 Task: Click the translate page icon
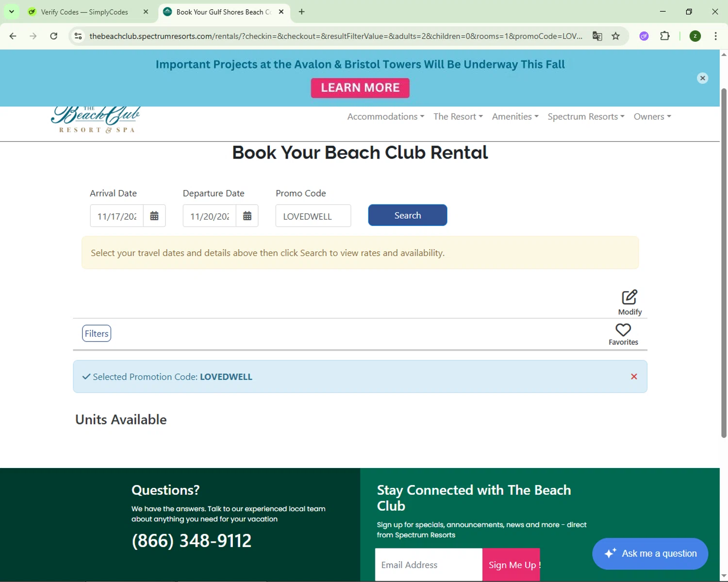(x=597, y=36)
